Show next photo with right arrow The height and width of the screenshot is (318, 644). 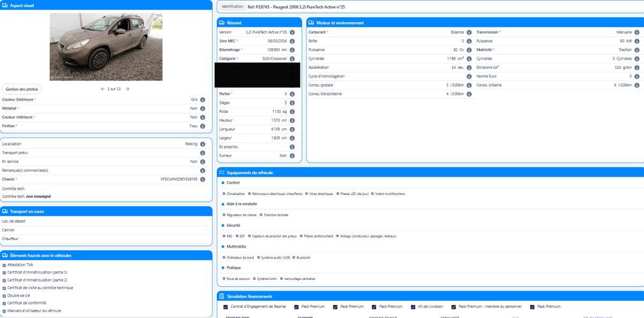127,89
